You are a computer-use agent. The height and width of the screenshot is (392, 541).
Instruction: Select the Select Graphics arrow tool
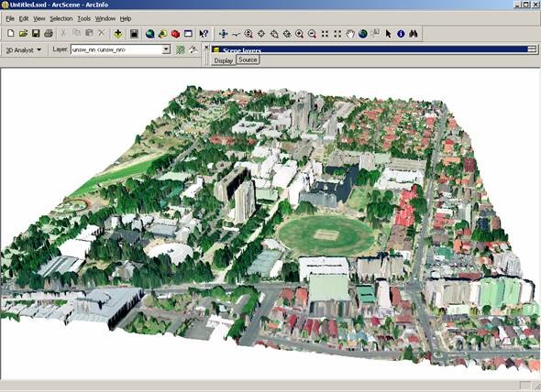(x=388, y=34)
